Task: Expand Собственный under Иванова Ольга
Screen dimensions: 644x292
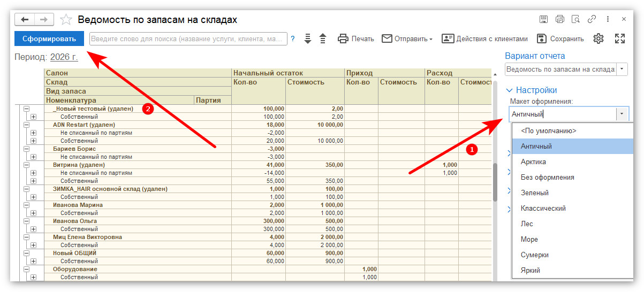Action: (33, 229)
